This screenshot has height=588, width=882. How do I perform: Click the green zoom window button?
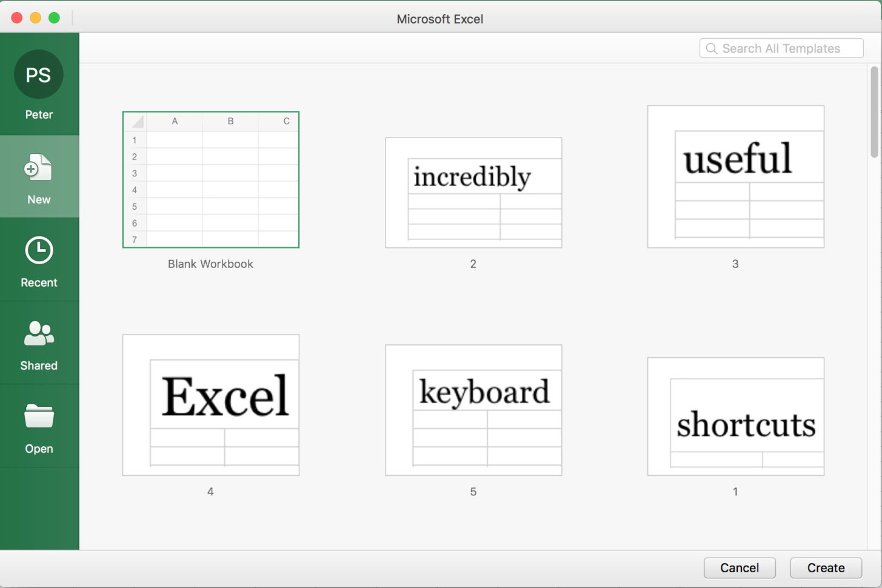pyautogui.click(x=54, y=18)
